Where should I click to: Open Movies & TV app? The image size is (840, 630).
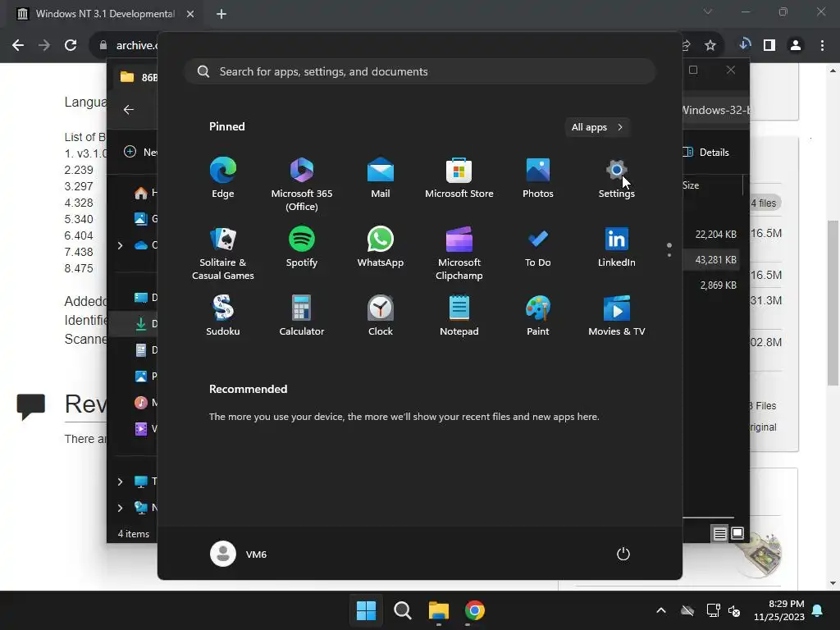coord(617,316)
